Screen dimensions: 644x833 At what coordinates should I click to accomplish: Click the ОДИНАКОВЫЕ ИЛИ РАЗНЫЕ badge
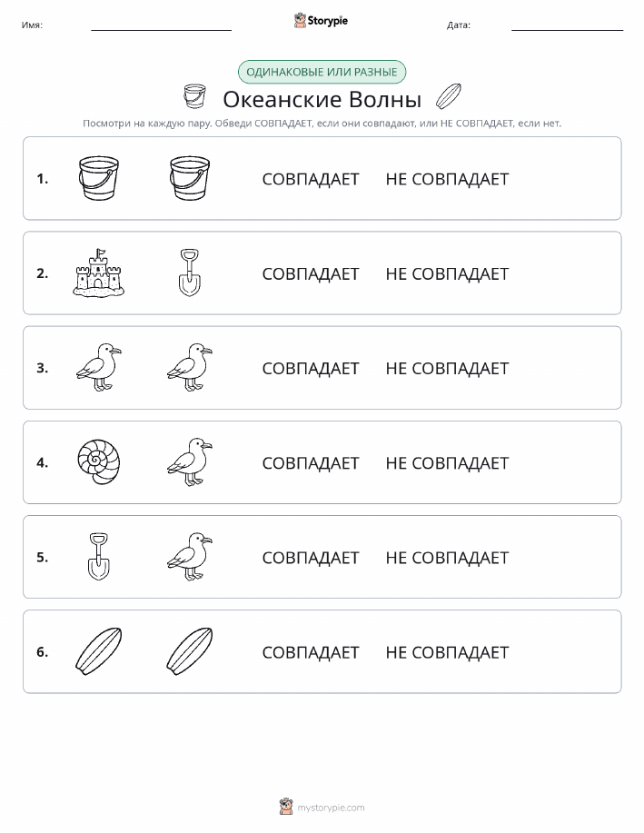click(322, 72)
